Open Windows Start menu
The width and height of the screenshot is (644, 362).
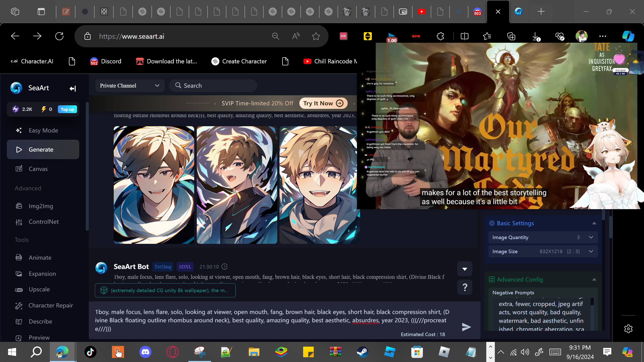12,352
